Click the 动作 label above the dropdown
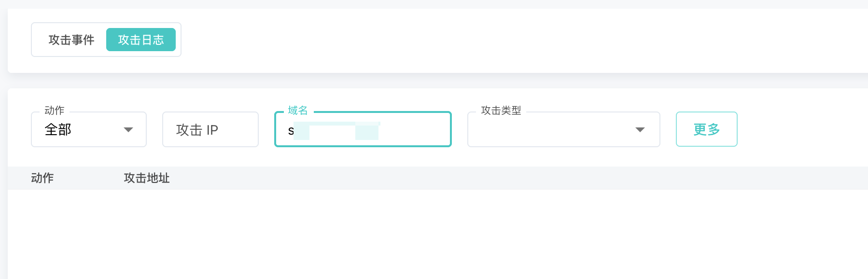 point(54,111)
